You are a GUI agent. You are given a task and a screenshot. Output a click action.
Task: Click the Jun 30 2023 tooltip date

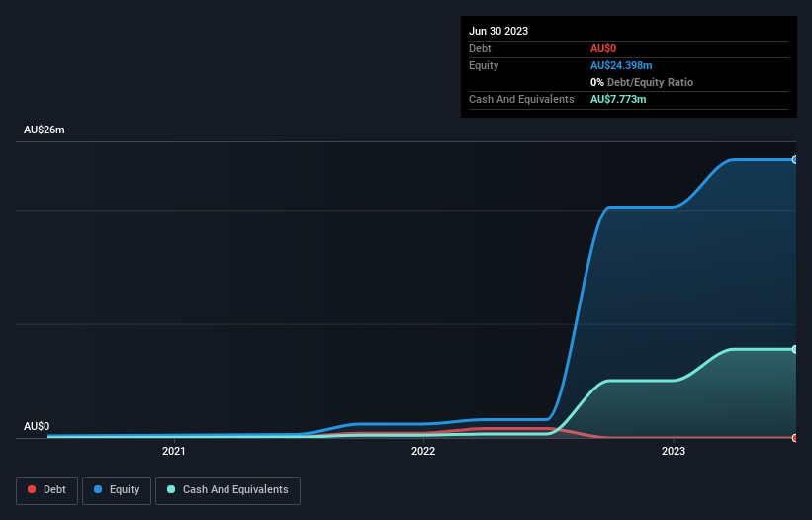click(498, 31)
